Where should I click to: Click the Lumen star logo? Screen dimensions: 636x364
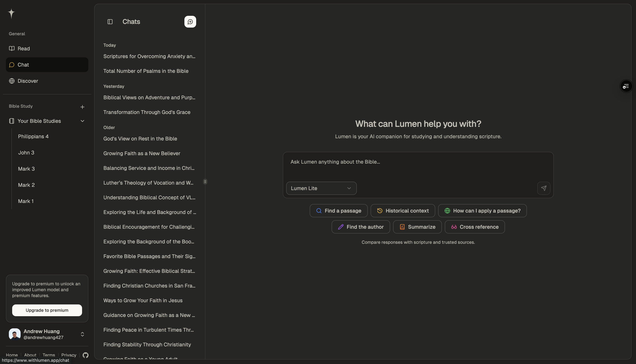coord(12,13)
